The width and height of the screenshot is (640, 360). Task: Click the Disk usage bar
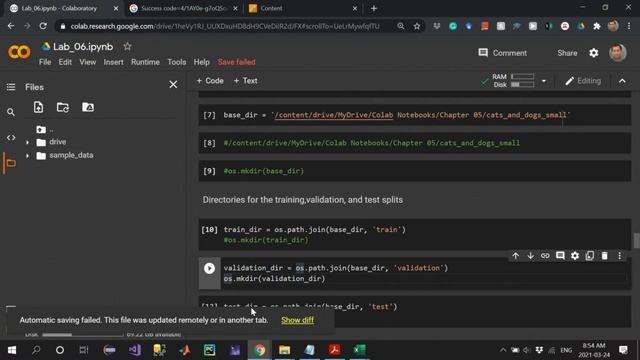pyautogui.click(x=522, y=84)
